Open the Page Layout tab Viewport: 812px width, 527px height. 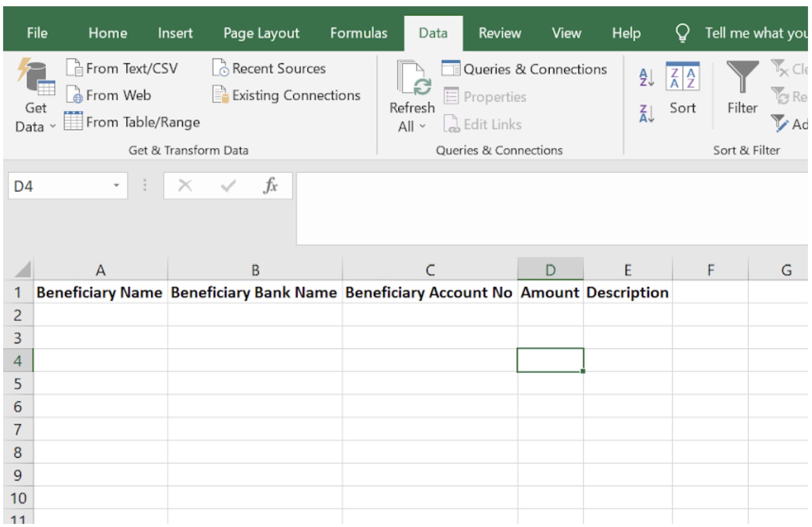coord(261,33)
